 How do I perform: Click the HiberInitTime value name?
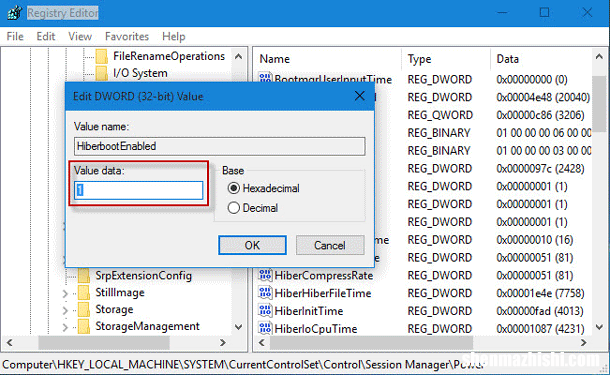[309, 311]
